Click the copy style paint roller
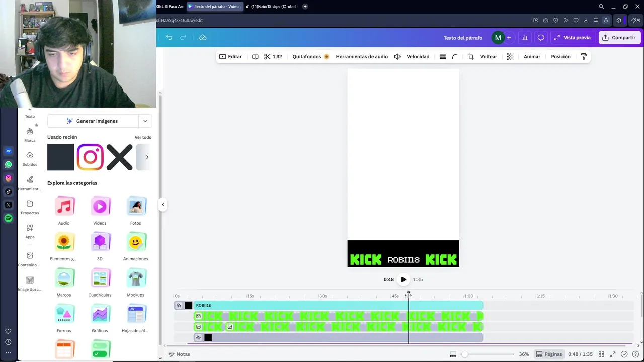644x362 pixels. pyautogui.click(x=584, y=57)
